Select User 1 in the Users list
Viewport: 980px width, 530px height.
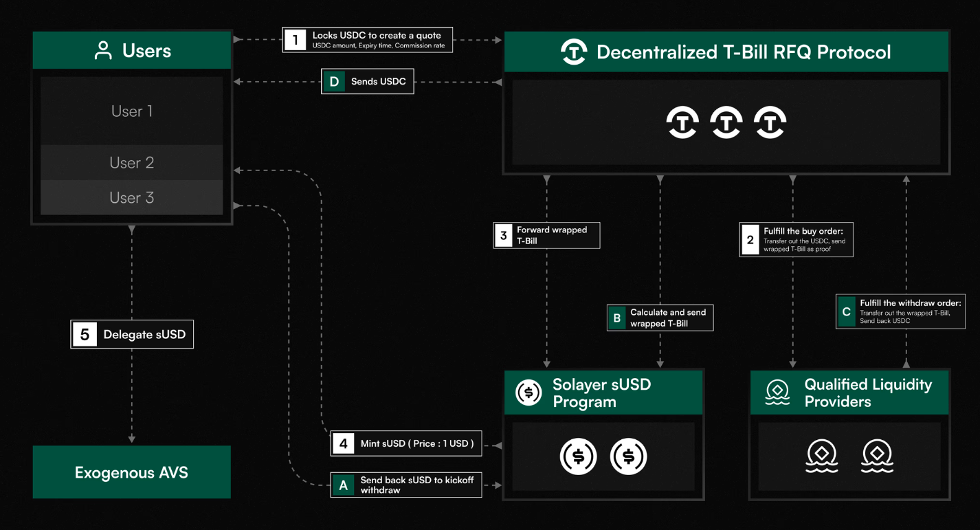coord(131,110)
